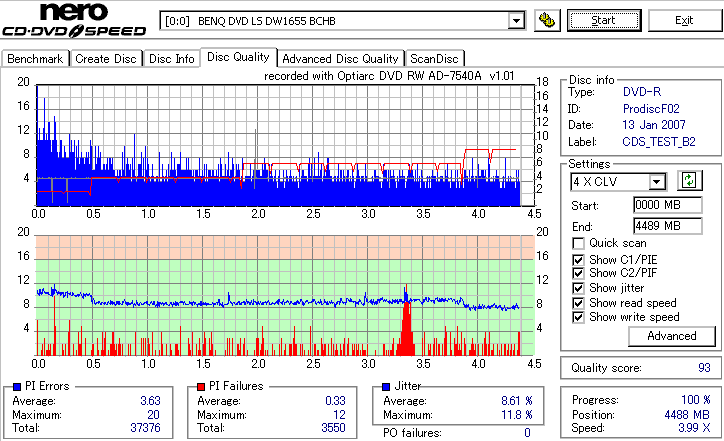Open the 4 X CLV speed dropdown
The width and height of the screenshot is (724, 441).
tap(656, 182)
